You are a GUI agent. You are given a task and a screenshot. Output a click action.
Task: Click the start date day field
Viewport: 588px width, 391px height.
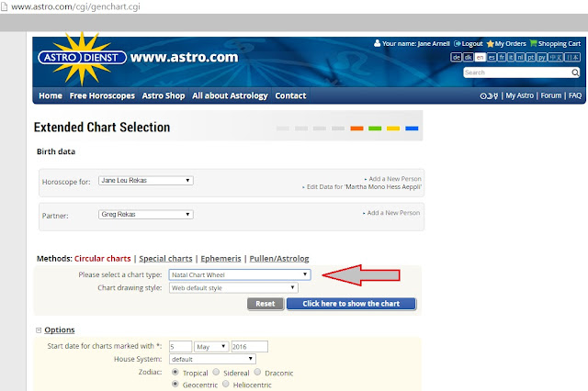pyautogui.click(x=180, y=346)
